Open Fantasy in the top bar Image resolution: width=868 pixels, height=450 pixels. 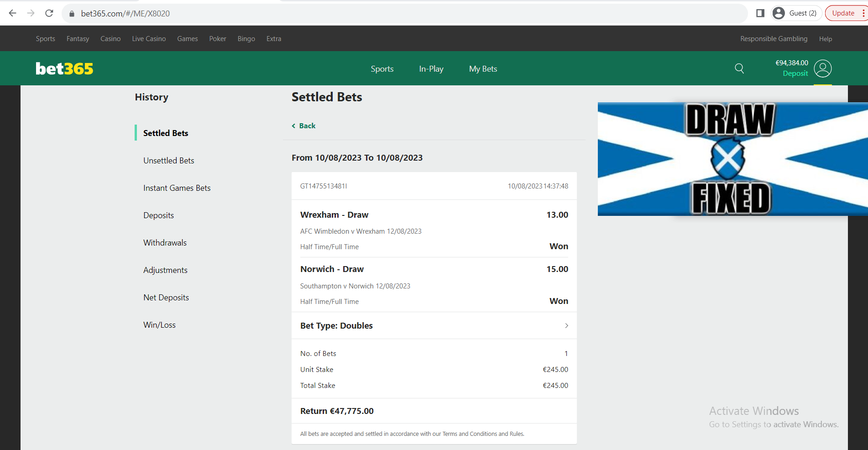click(x=78, y=39)
